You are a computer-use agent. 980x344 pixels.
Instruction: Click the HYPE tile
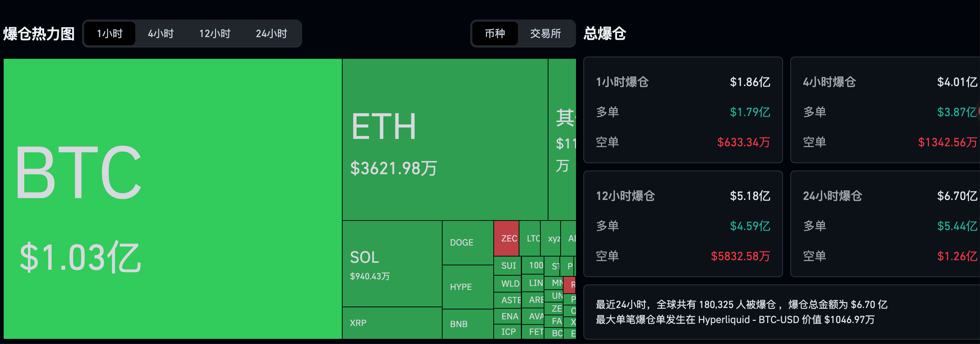pos(468,287)
